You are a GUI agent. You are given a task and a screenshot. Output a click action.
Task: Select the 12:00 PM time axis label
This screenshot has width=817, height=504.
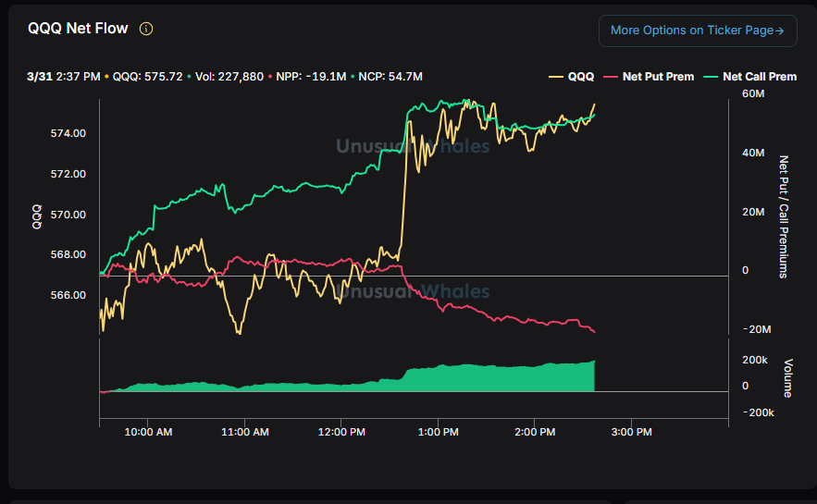pyautogui.click(x=341, y=432)
